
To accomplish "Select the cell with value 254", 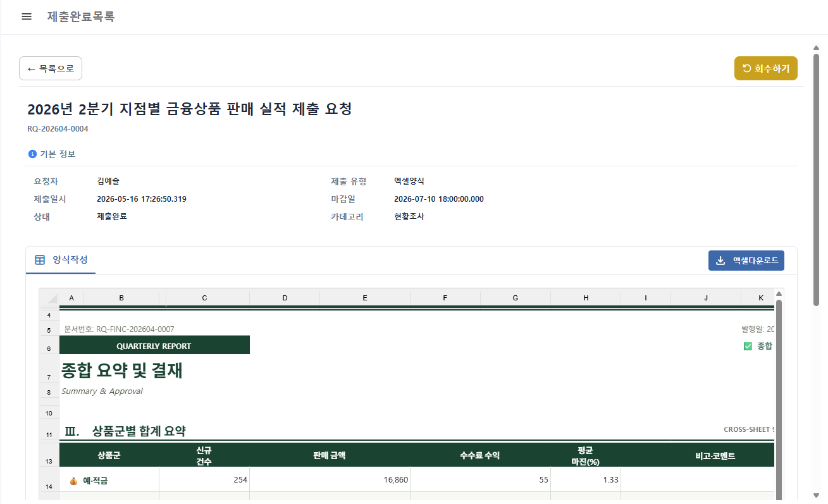I will [204, 481].
